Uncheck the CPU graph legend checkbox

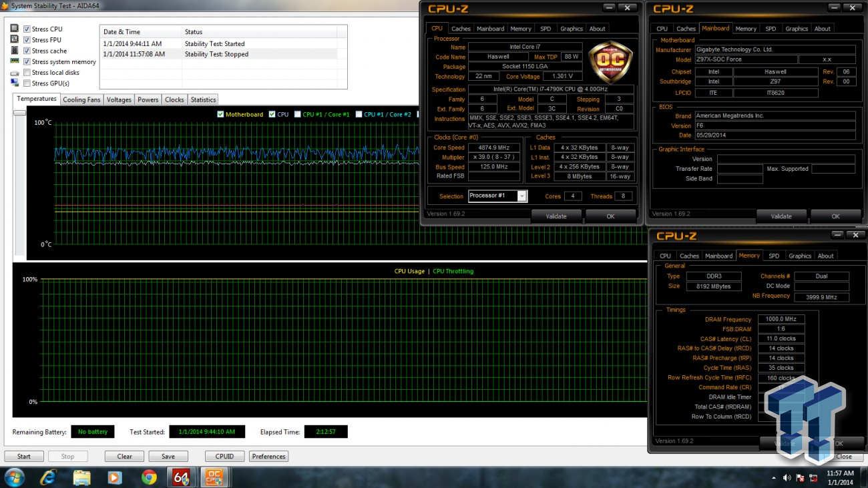(272, 114)
